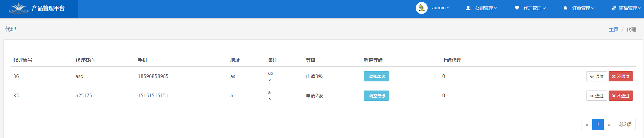
Task: Expand the admin dropdown menu
Action: [x=441, y=8]
